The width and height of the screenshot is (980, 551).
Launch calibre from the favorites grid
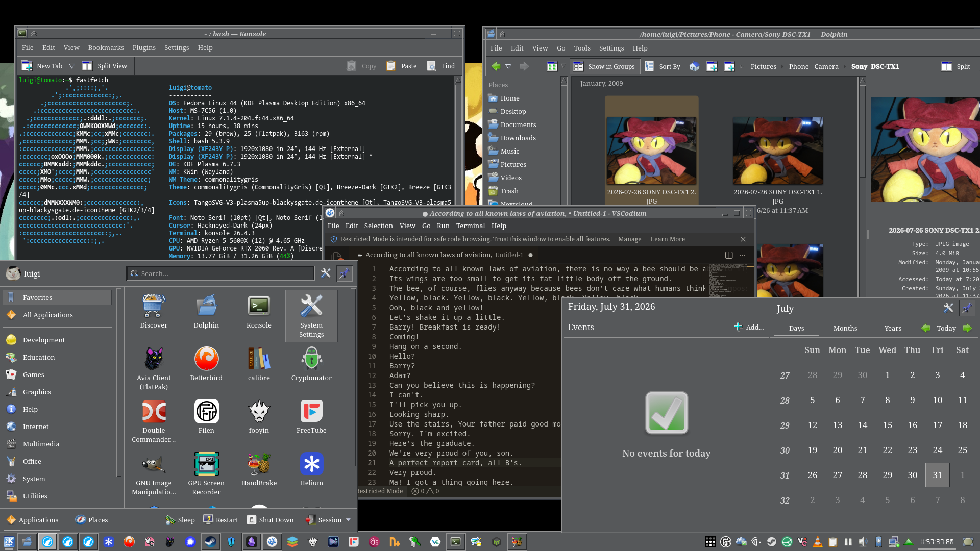click(259, 364)
